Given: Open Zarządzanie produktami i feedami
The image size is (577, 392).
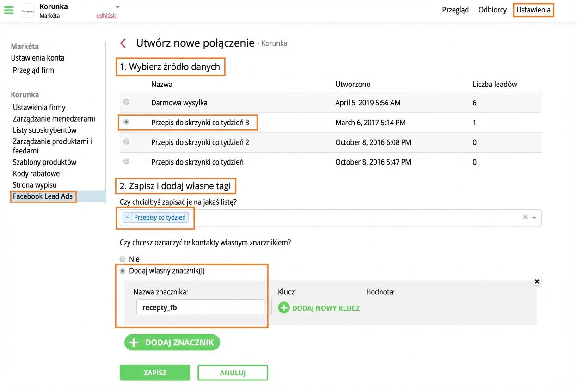Looking at the screenshot, I should [52, 146].
